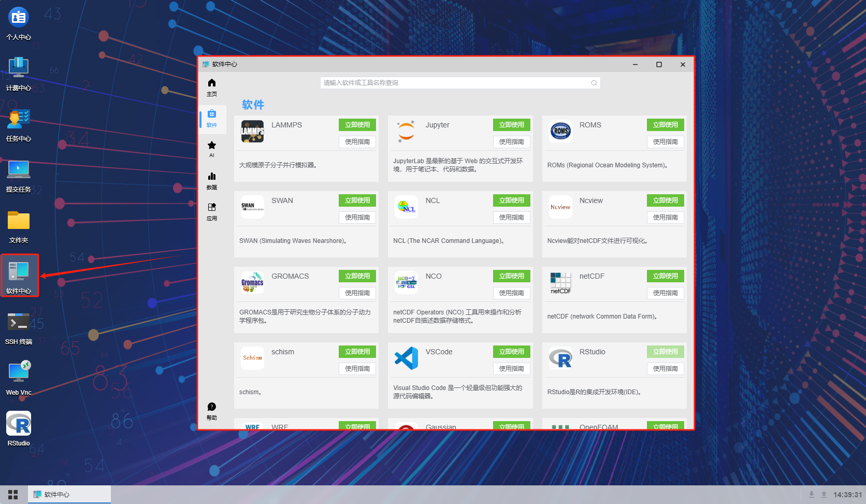Click 立即使用 for schism
Screen dimensions: 866x504
point(357,352)
